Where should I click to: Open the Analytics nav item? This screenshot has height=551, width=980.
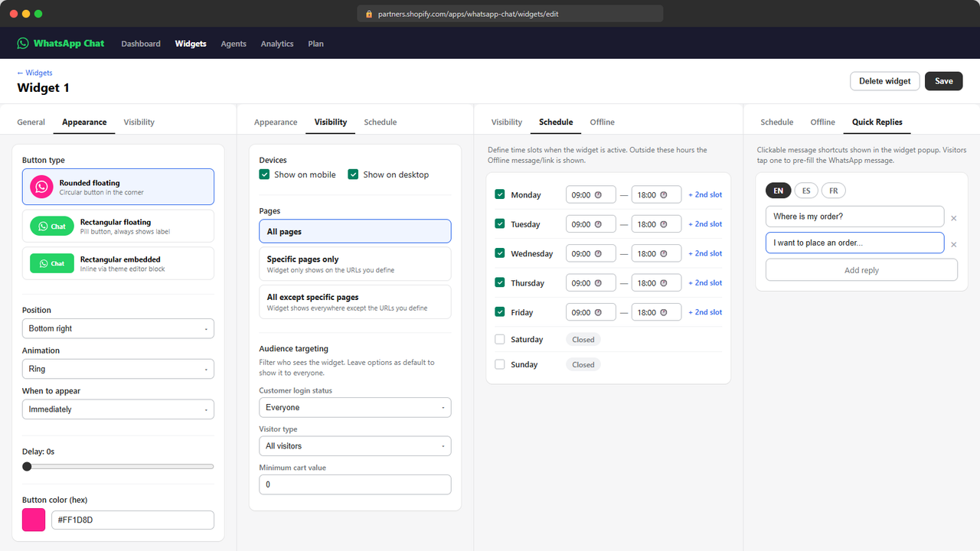pos(277,44)
